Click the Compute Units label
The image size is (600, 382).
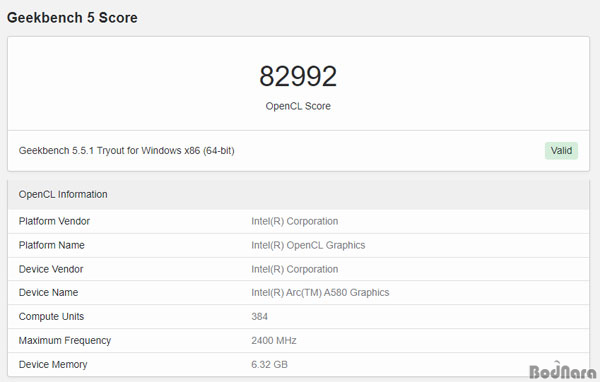51,317
